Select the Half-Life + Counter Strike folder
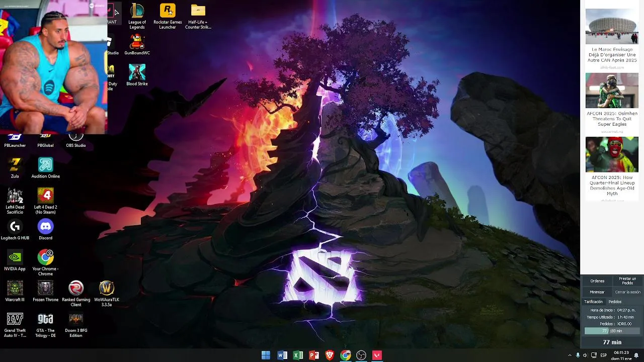This screenshot has height=362, width=644. [x=198, y=16]
